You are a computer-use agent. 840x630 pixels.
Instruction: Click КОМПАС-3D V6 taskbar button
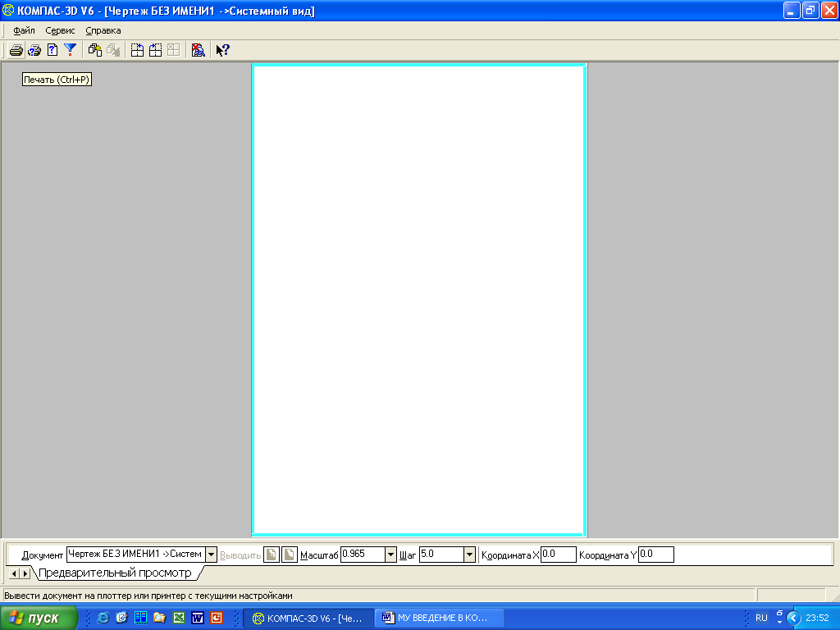tap(308, 618)
